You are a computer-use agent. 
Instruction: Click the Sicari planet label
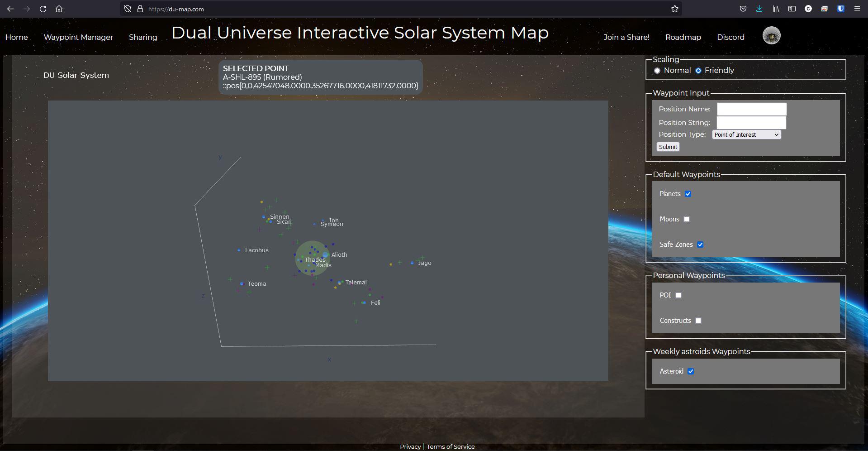[x=284, y=222]
